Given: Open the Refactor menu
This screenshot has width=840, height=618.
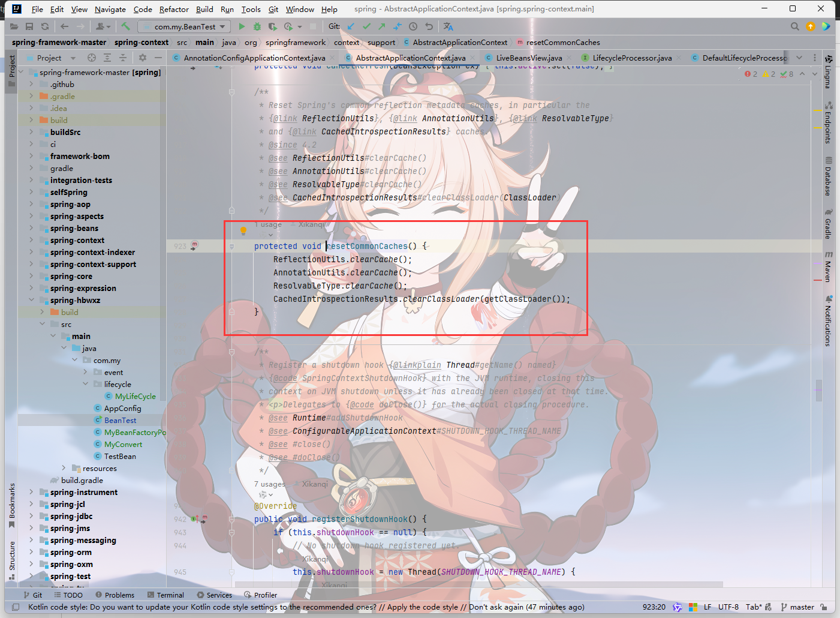Looking at the screenshot, I should point(174,9).
